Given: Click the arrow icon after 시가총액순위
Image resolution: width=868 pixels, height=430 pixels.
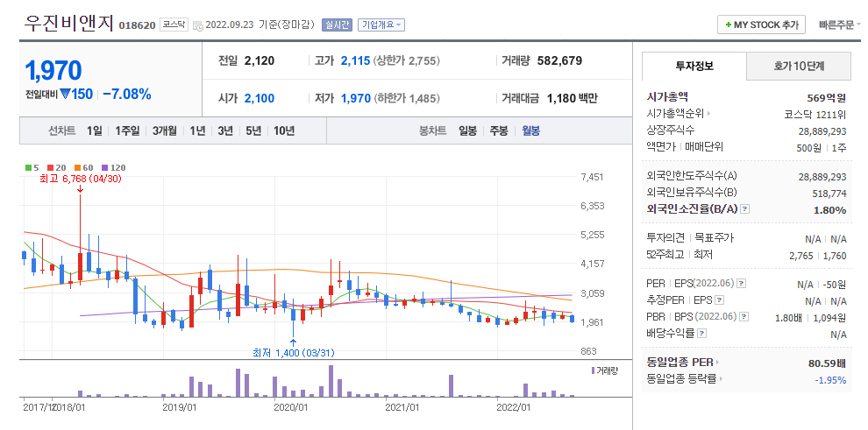Looking at the screenshot, I should [x=708, y=114].
